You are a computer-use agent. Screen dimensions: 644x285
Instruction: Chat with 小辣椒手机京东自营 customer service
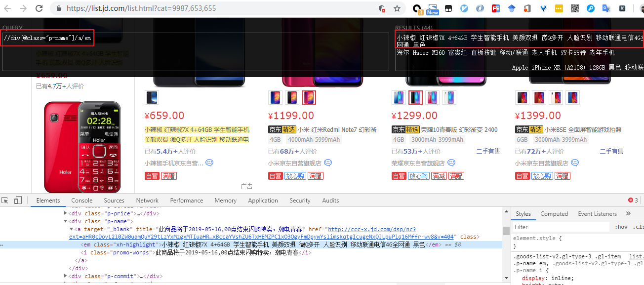(x=209, y=163)
